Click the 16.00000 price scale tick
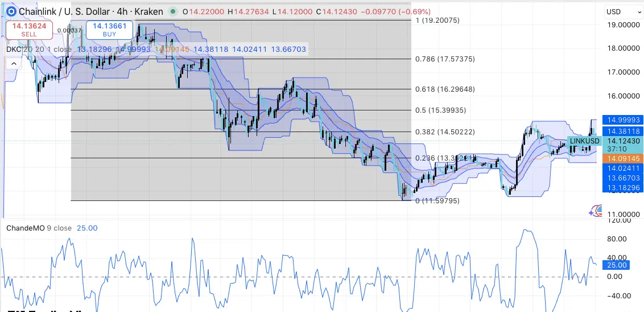The height and width of the screenshot is (312, 644). (x=624, y=96)
